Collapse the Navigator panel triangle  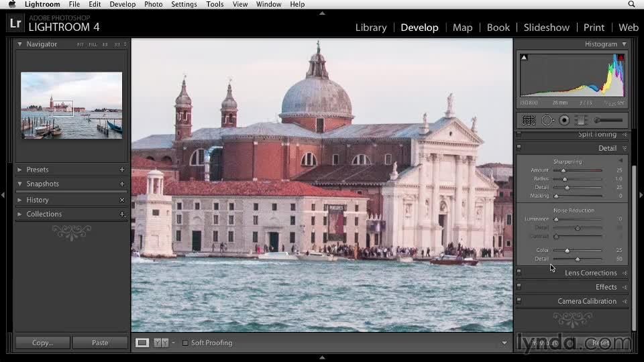pos(19,44)
